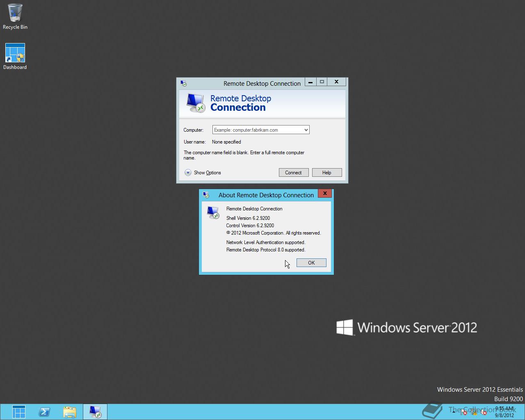The height and width of the screenshot is (420, 525).
Task: Click the muted volume speaker tray icon
Action: (484, 412)
